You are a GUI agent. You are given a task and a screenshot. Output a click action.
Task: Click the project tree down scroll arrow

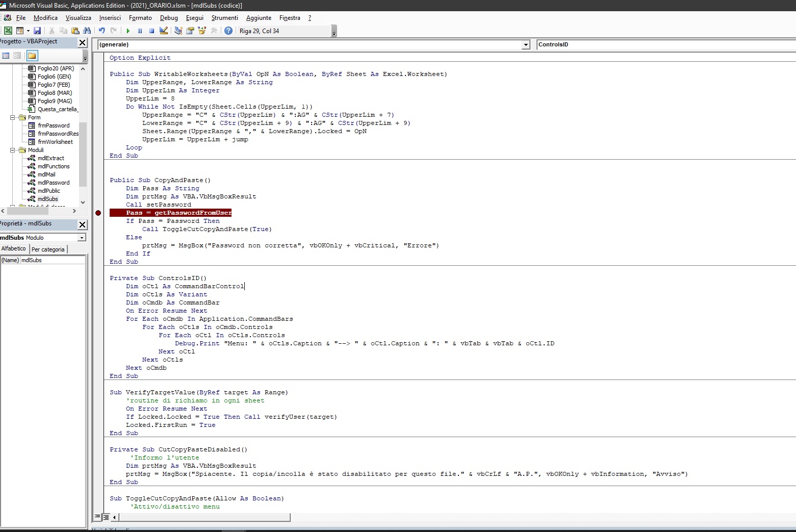pyautogui.click(x=83, y=202)
